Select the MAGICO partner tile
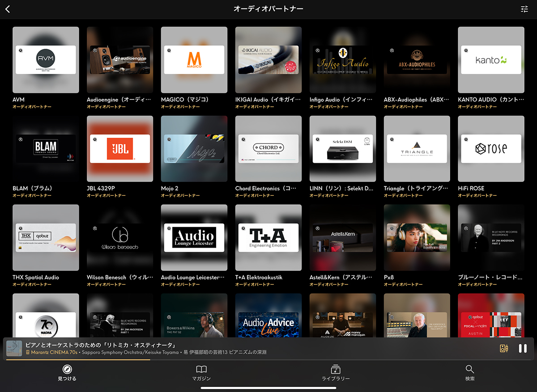The width and height of the screenshot is (537, 392). click(194, 60)
